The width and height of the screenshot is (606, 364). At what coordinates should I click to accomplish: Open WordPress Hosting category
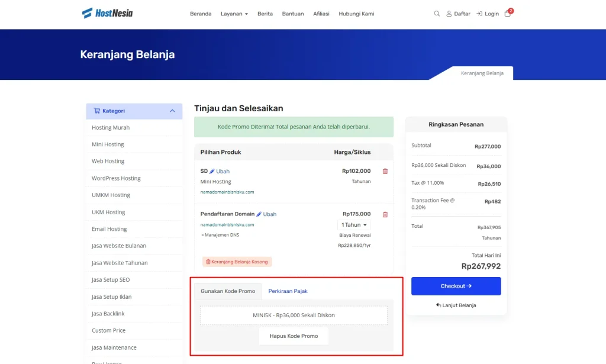pos(116,178)
